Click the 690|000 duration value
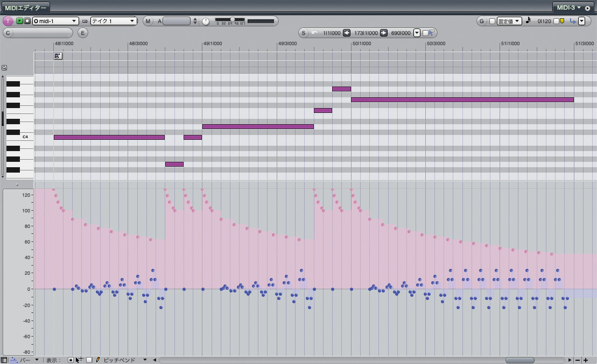The width and height of the screenshot is (597, 364). tap(401, 33)
